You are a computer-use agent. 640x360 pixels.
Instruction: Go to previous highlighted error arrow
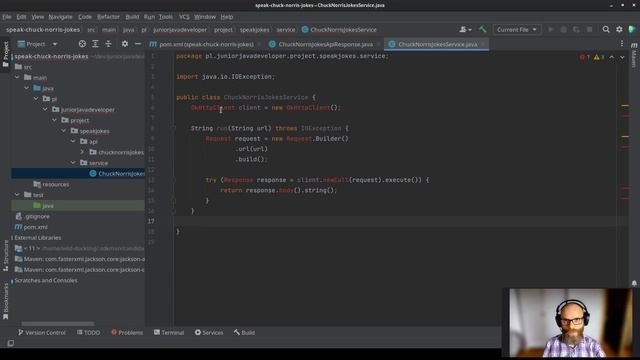coord(611,57)
